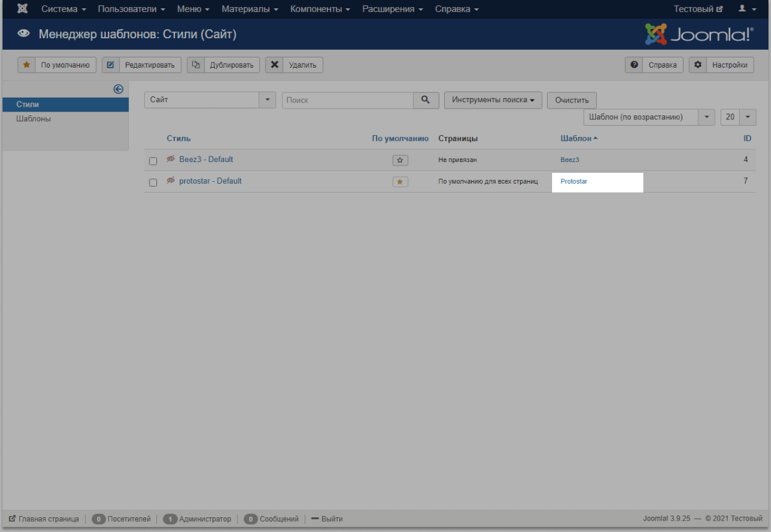Open the Пользователи menu

coord(131,9)
